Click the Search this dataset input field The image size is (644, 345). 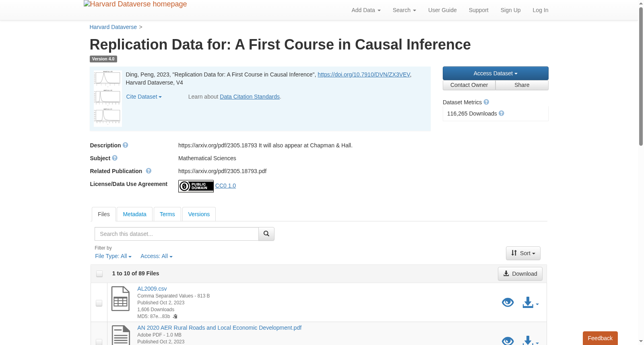coord(177,234)
